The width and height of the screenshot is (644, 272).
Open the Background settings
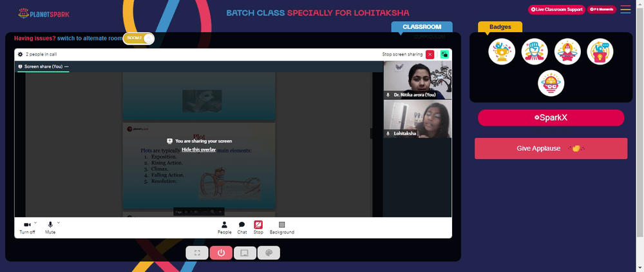[x=282, y=228]
